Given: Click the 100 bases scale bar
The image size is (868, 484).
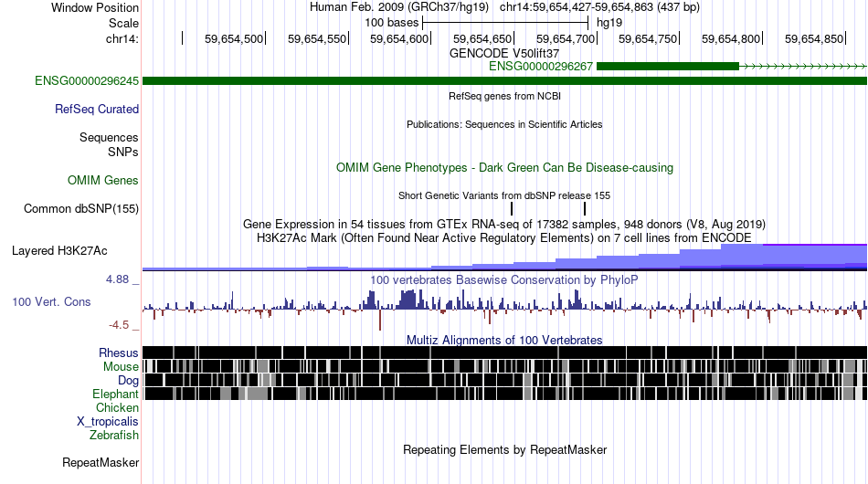Looking at the screenshot, I should coord(505,23).
